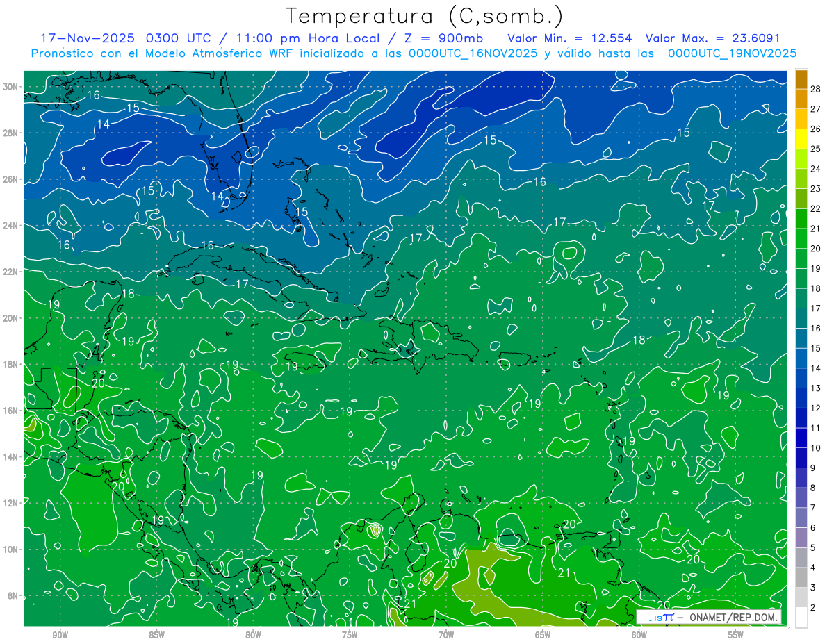The image size is (834, 644).
Task: Click the dark orange top colorbar segment
Action: 801,80
